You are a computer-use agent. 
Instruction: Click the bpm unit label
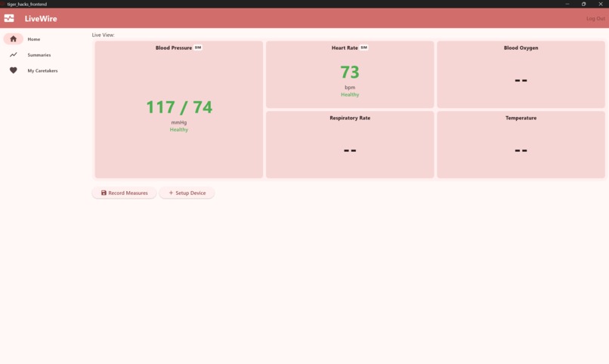click(x=350, y=88)
